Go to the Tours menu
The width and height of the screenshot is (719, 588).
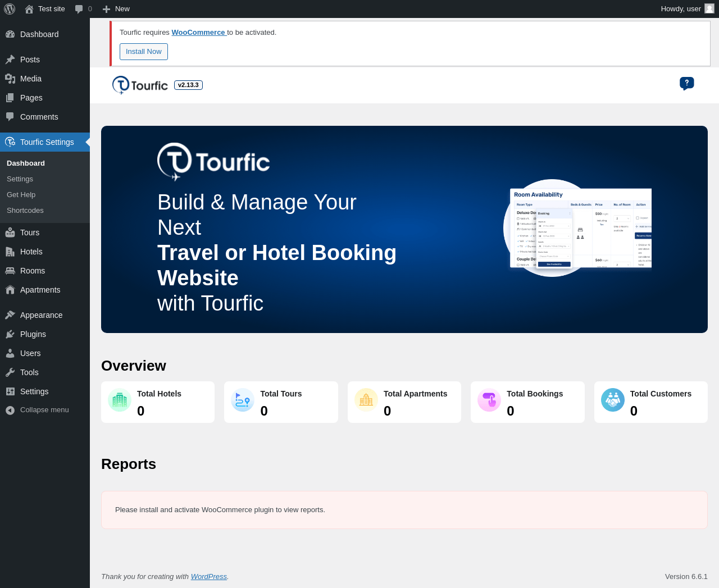click(30, 233)
